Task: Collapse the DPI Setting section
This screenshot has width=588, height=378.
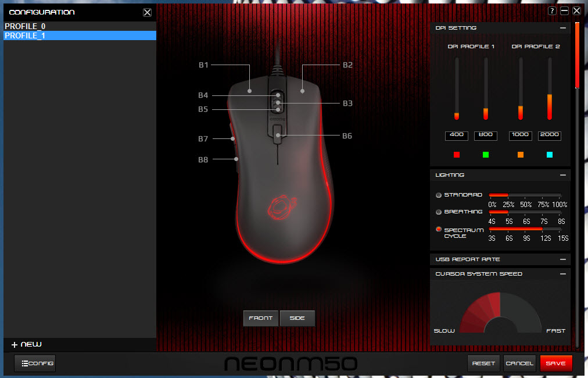Action: [x=563, y=28]
